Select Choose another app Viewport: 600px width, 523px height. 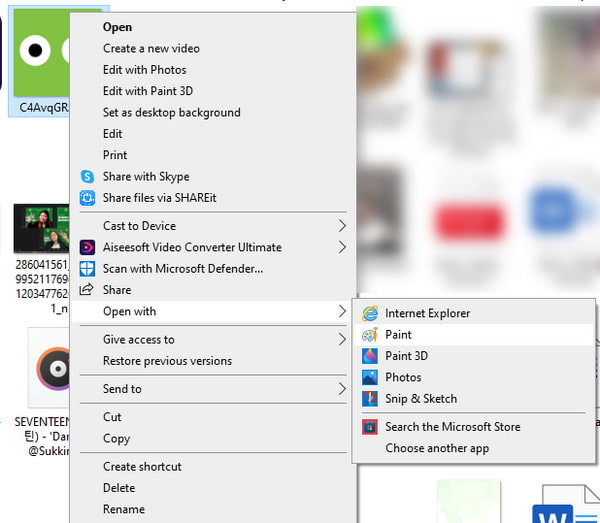(x=474, y=448)
